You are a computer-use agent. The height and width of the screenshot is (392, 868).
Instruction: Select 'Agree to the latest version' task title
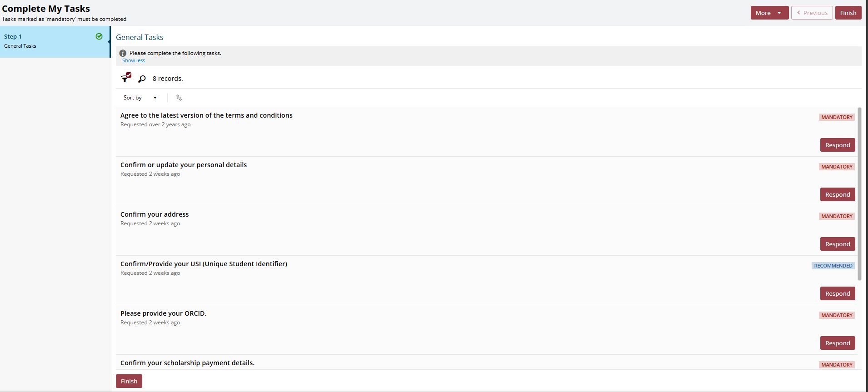[206, 115]
